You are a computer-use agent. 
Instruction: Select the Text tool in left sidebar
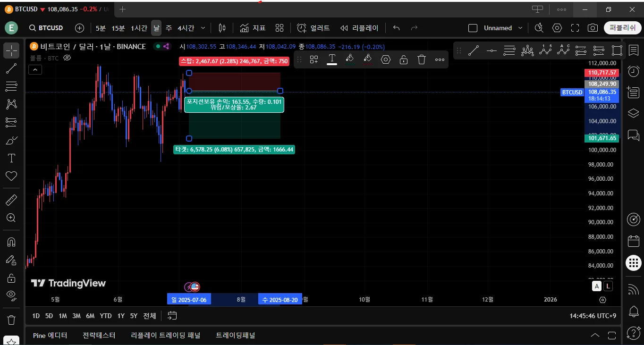[x=11, y=158]
